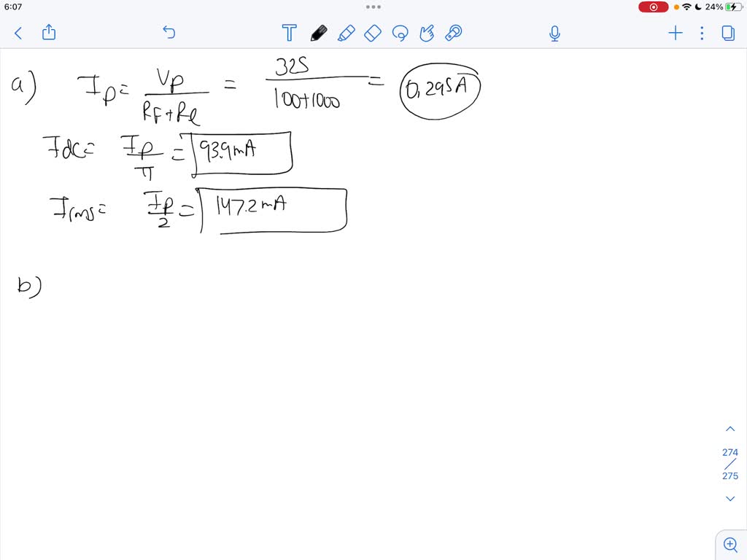
Task: Select the Eraser tool
Action: [x=372, y=33]
